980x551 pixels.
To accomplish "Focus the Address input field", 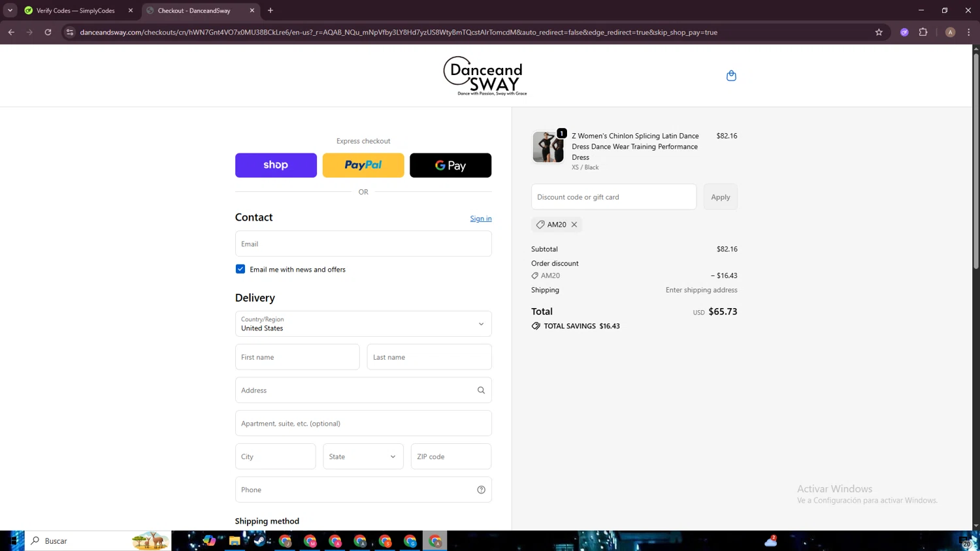I will pyautogui.click(x=363, y=390).
